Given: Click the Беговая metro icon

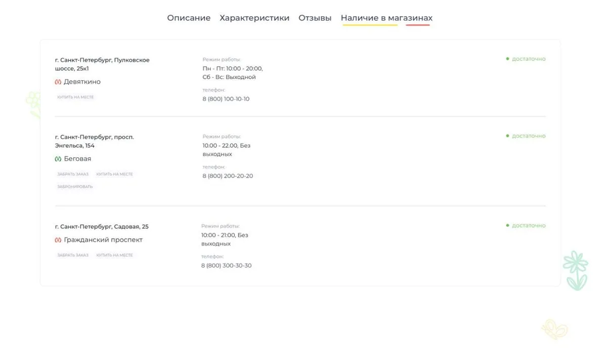Looking at the screenshot, I should pyautogui.click(x=57, y=158).
